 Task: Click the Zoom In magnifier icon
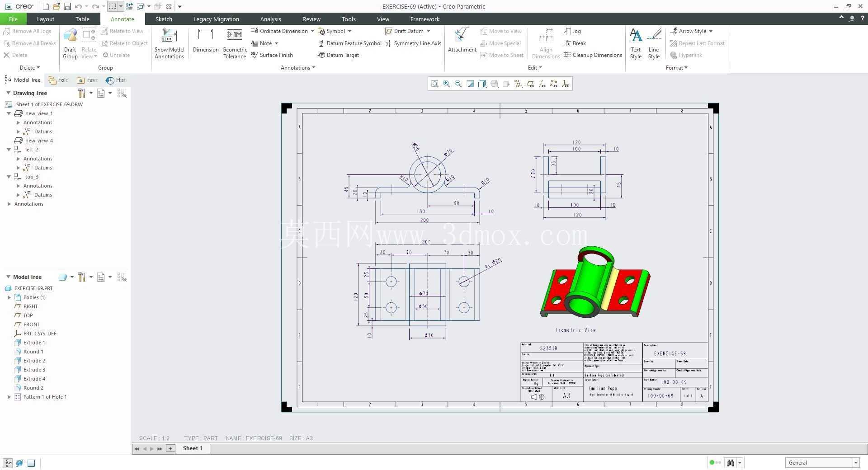pyautogui.click(x=447, y=84)
